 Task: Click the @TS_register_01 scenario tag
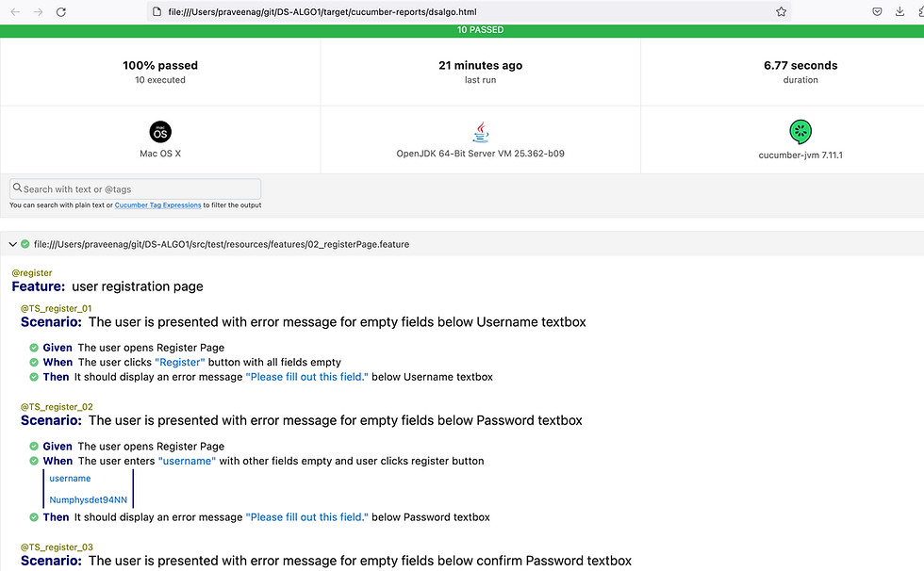pos(57,309)
